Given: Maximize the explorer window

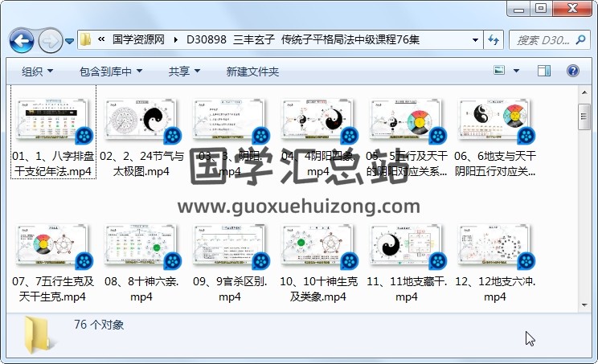Looking at the screenshot, I should click(541, 8).
